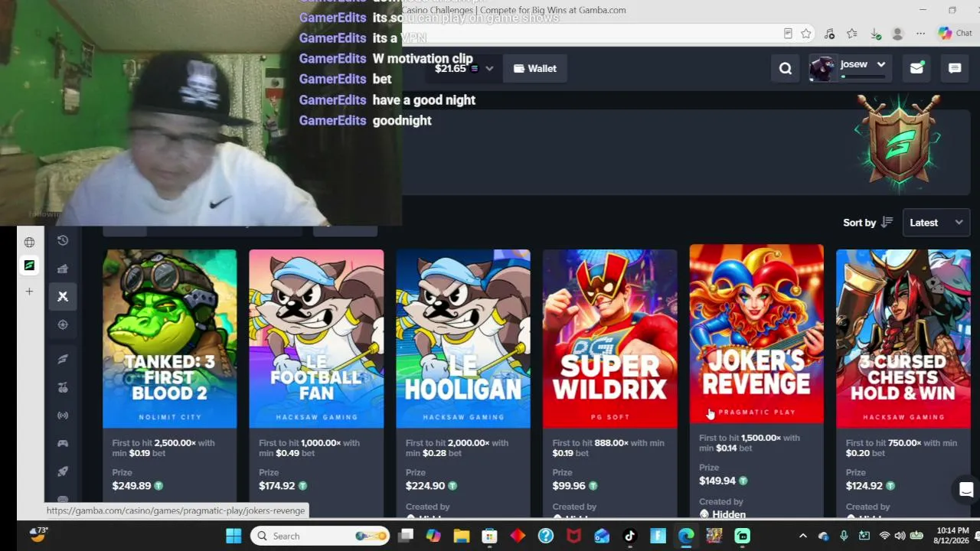Select the crossed swords challenges sidebar icon
Screen dimensions: 980x551
(x=63, y=296)
